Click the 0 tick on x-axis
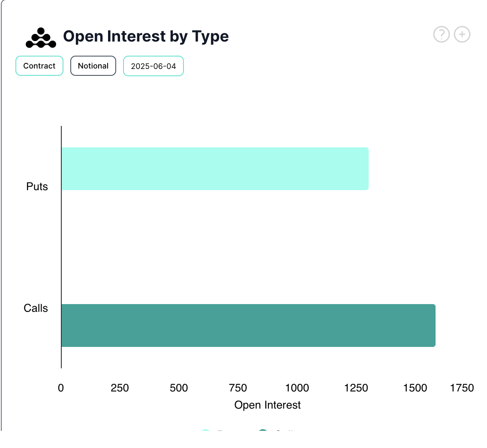Image resolution: width=487 pixels, height=448 pixels. (x=61, y=388)
